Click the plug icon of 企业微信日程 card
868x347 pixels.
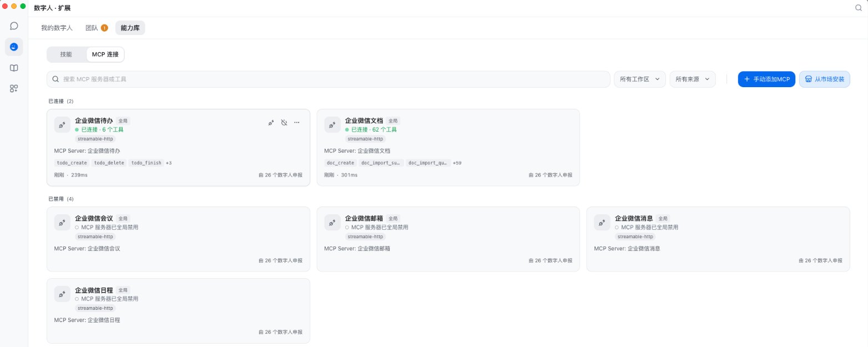[62, 294]
